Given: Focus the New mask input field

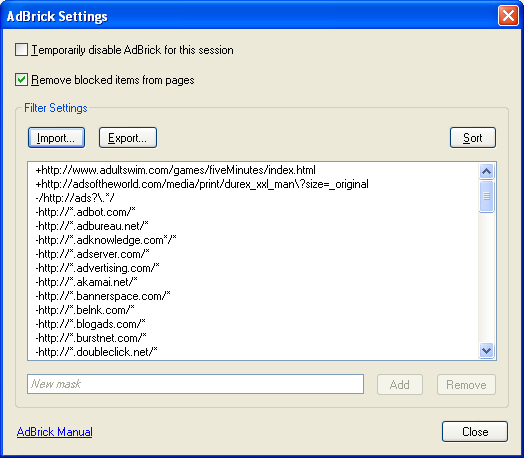Looking at the screenshot, I should pos(195,384).
